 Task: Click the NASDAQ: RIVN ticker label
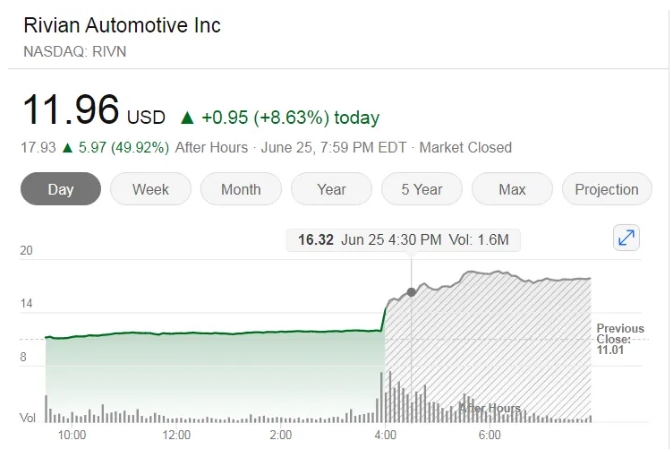74,51
